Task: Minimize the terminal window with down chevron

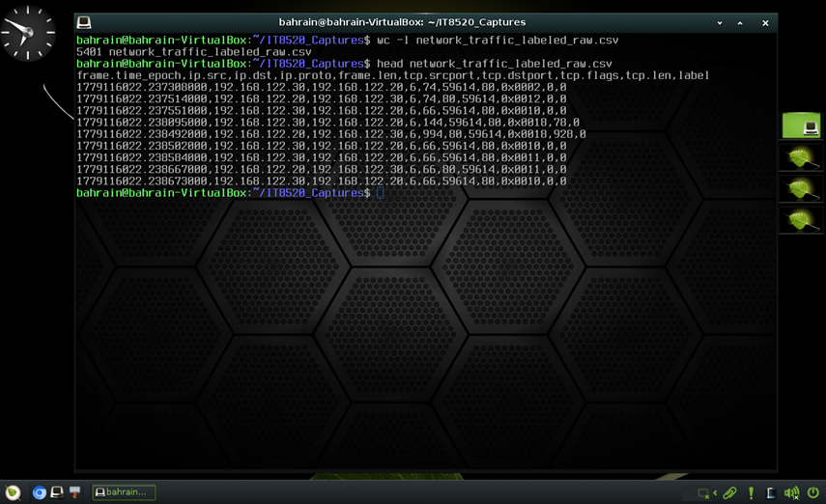Action: pos(720,23)
